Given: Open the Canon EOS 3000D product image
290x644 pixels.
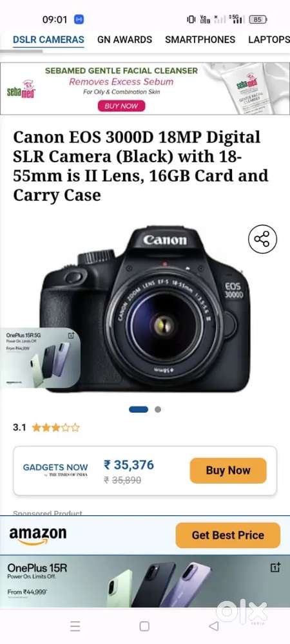Looking at the screenshot, I should coord(144,309).
